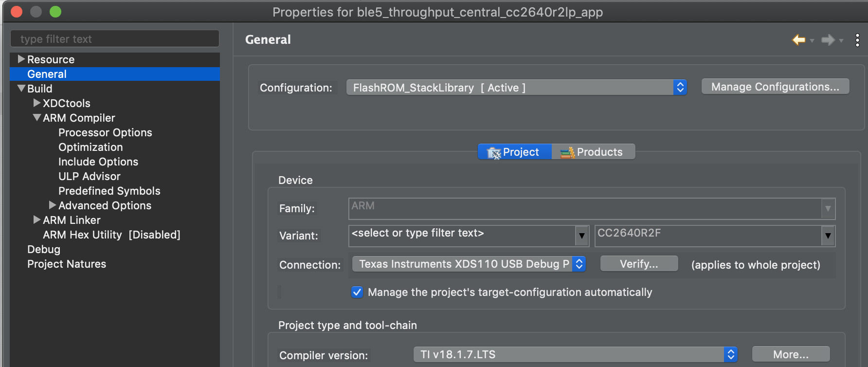Open the three-dot view menu
Image resolution: width=868 pixels, height=367 pixels.
(857, 40)
